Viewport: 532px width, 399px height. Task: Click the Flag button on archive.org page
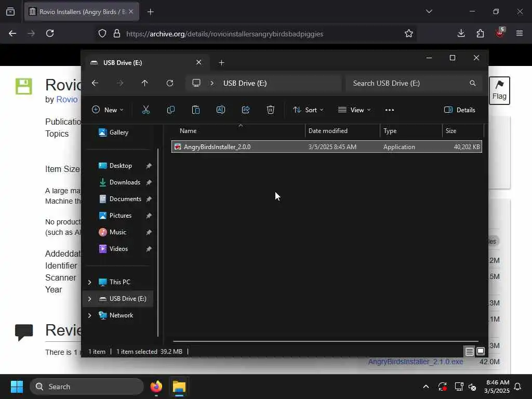coord(499,90)
